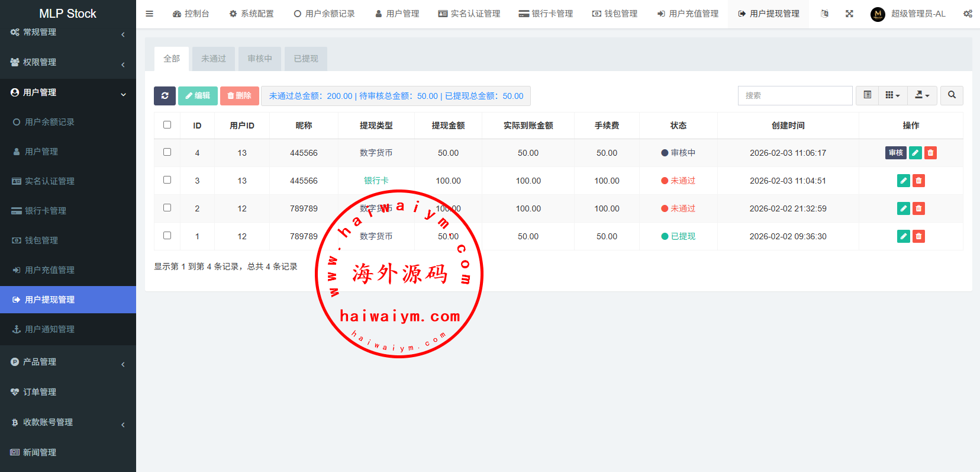The width and height of the screenshot is (980, 472).
Task: Enter fullscreen mode using the expand icon
Action: tap(849, 14)
